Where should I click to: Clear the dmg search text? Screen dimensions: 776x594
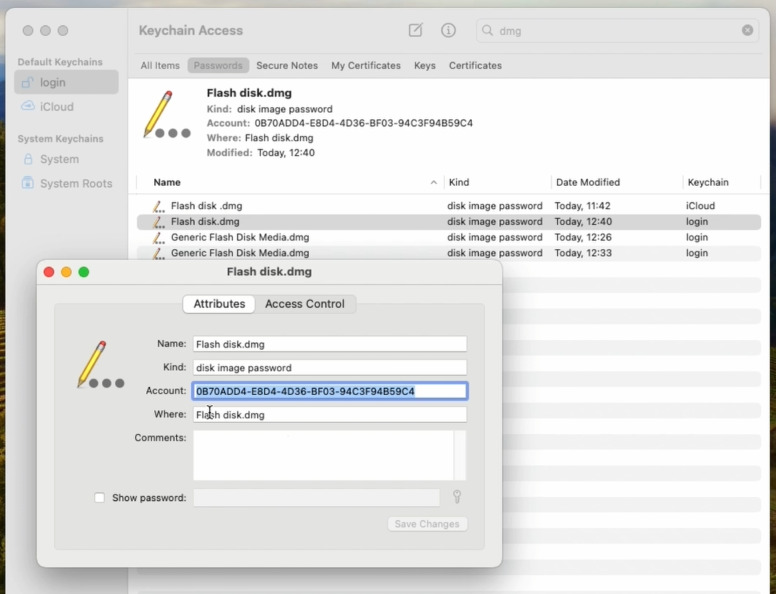(747, 30)
